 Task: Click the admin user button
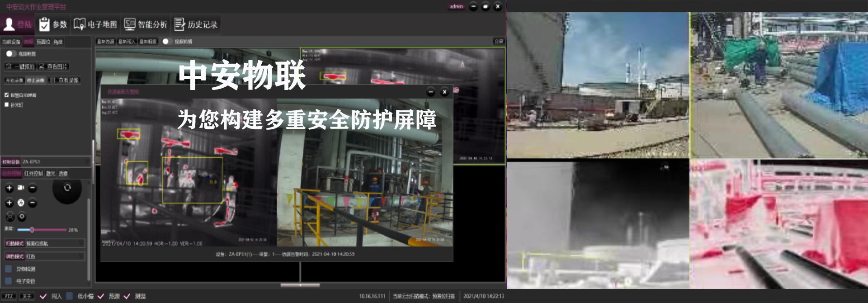point(456,6)
